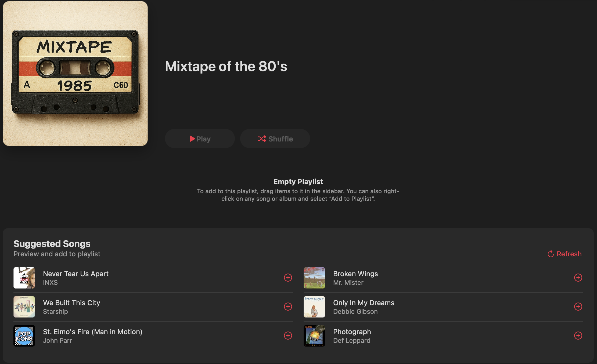This screenshot has width=597, height=364.
Task: Click the playlist title Mixtape of the 80's
Action: pyautogui.click(x=226, y=66)
